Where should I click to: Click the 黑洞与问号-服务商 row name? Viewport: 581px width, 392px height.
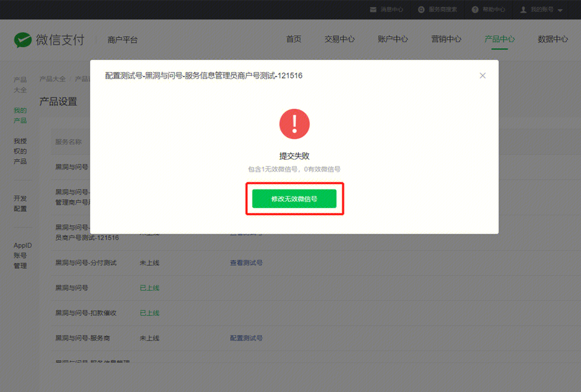point(82,338)
